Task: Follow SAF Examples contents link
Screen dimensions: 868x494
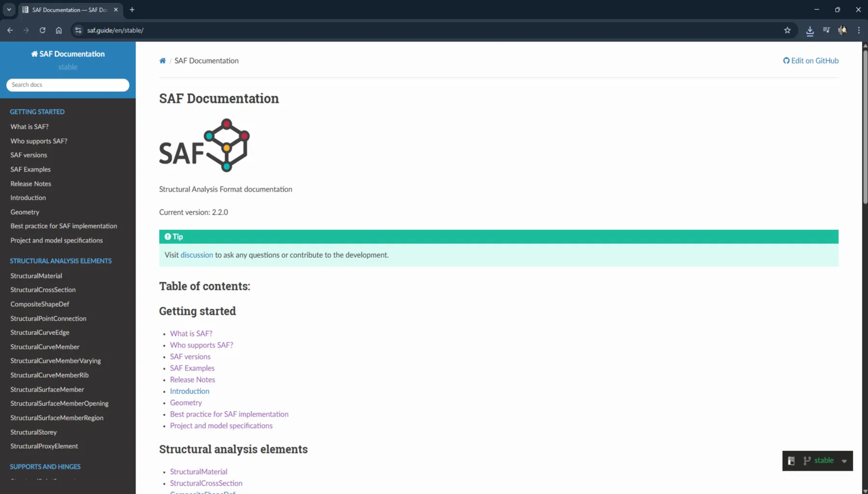Action: pyautogui.click(x=192, y=368)
